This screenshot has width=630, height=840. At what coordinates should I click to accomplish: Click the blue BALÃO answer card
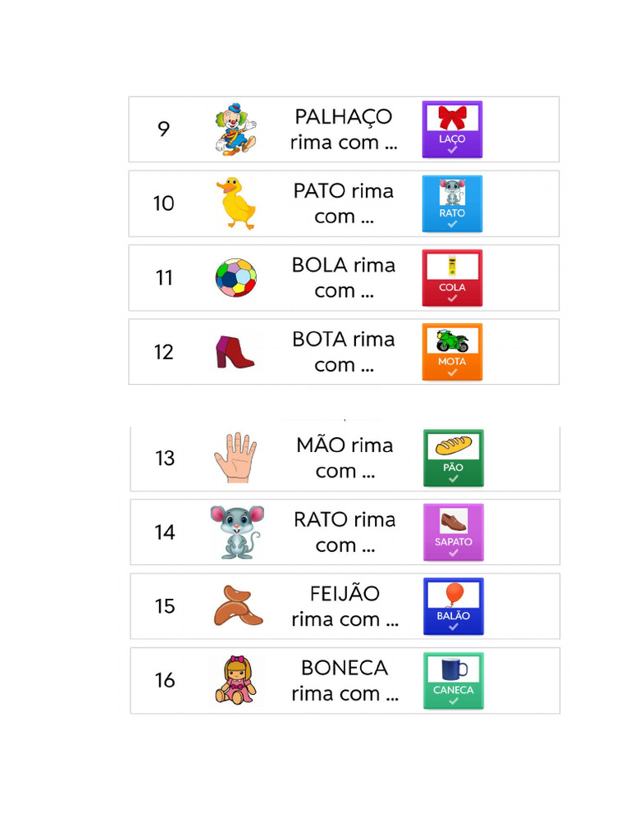click(454, 606)
